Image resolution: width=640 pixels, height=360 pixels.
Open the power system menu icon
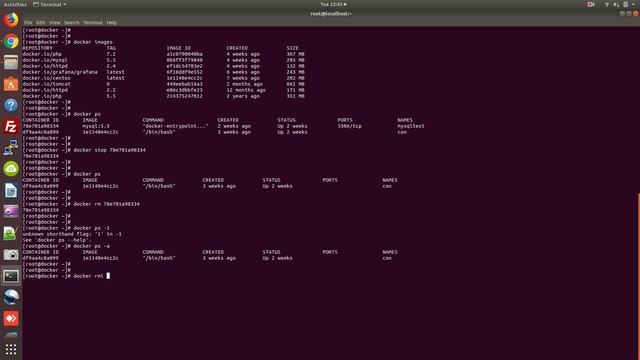click(x=626, y=4)
